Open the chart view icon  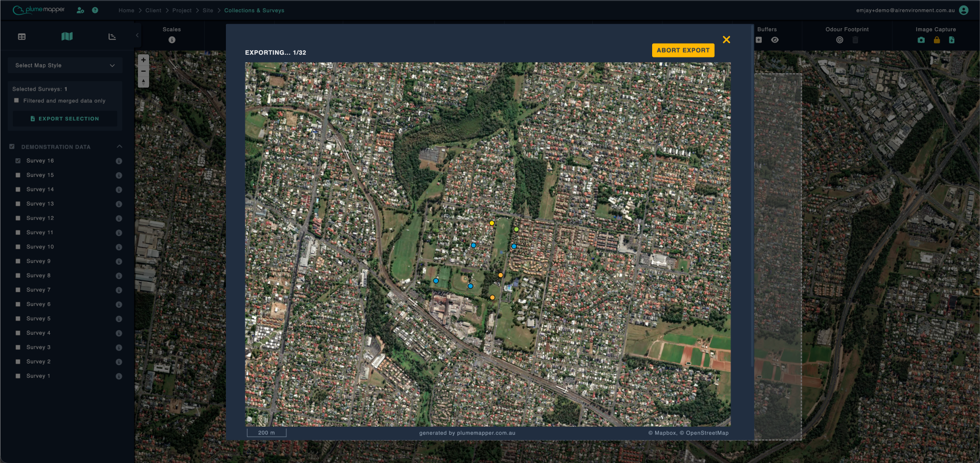(x=112, y=36)
